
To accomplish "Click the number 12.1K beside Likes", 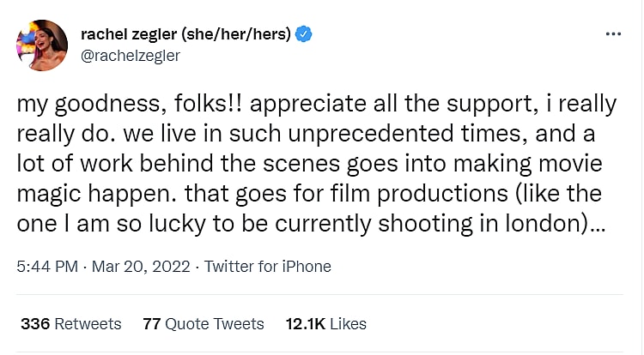I will [x=307, y=323].
